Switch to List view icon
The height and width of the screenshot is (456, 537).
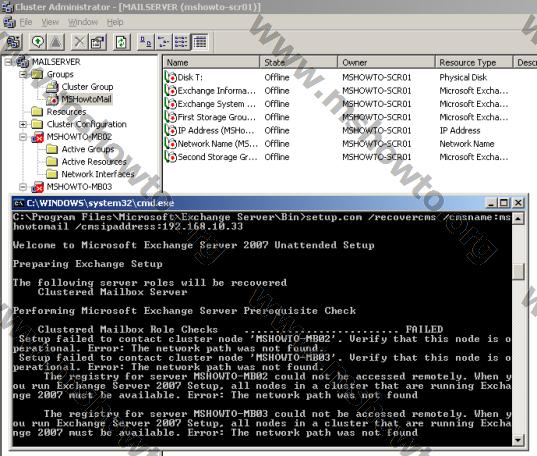[x=181, y=42]
